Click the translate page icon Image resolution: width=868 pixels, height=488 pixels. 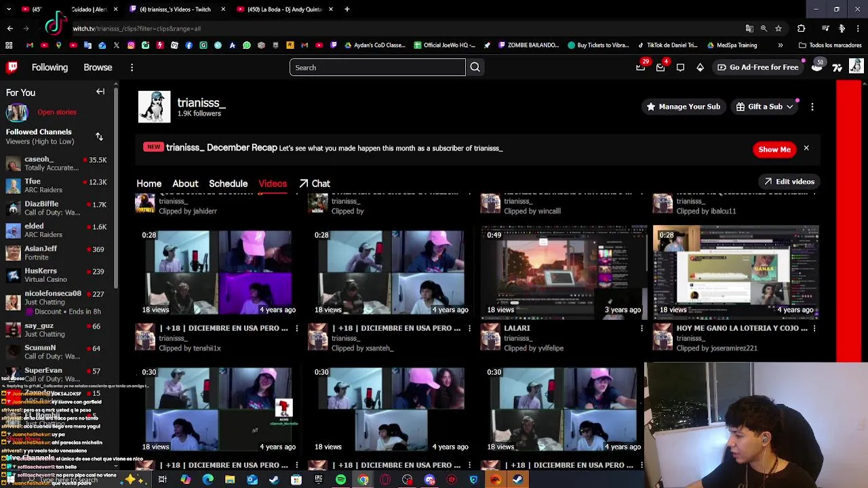tap(749, 28)
